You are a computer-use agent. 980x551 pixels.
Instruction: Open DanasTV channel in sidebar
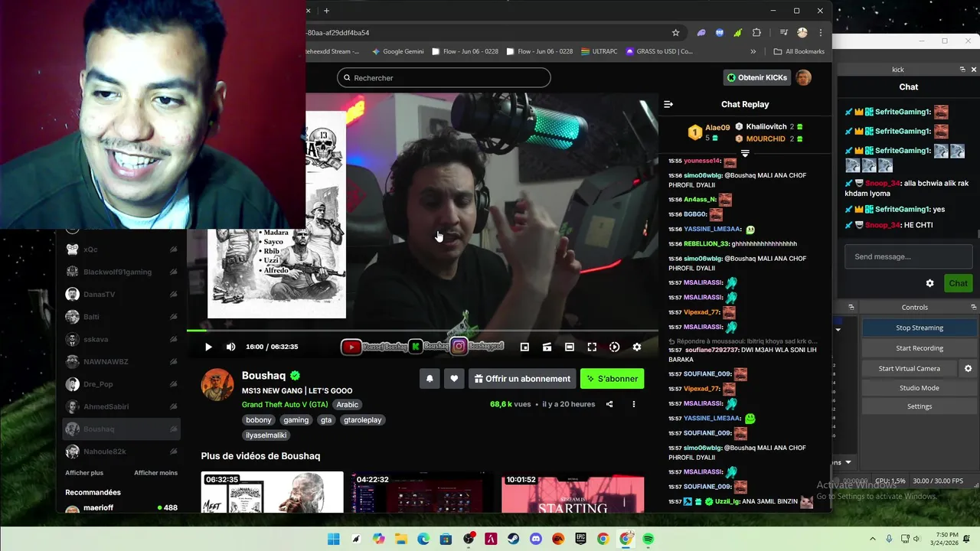[121, 295]
